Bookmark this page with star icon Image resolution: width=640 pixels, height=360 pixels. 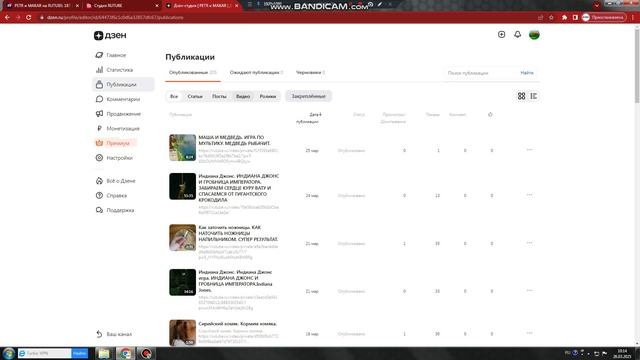pyautogui.click(x=551, y=18)
